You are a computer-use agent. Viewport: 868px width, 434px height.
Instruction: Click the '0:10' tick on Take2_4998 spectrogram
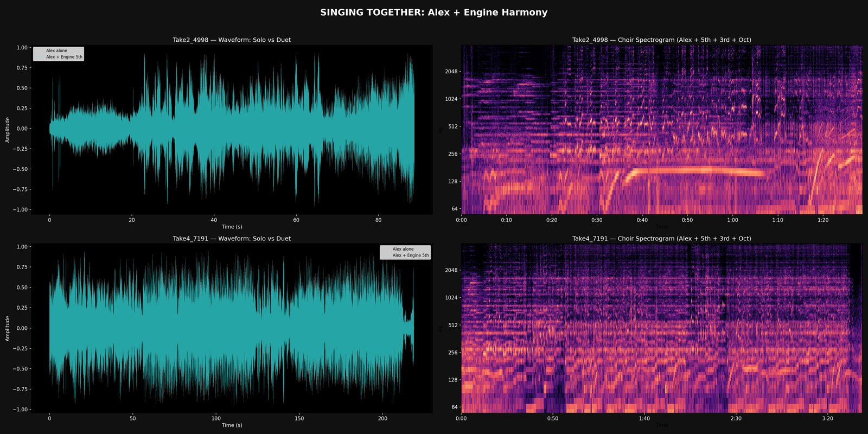[506, 220]
